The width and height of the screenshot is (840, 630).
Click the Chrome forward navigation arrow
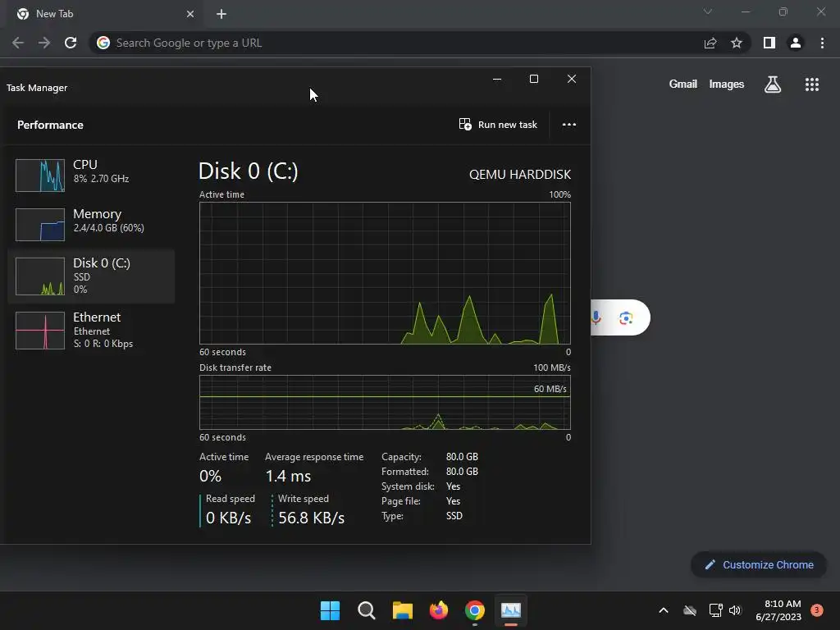point(44,43)
